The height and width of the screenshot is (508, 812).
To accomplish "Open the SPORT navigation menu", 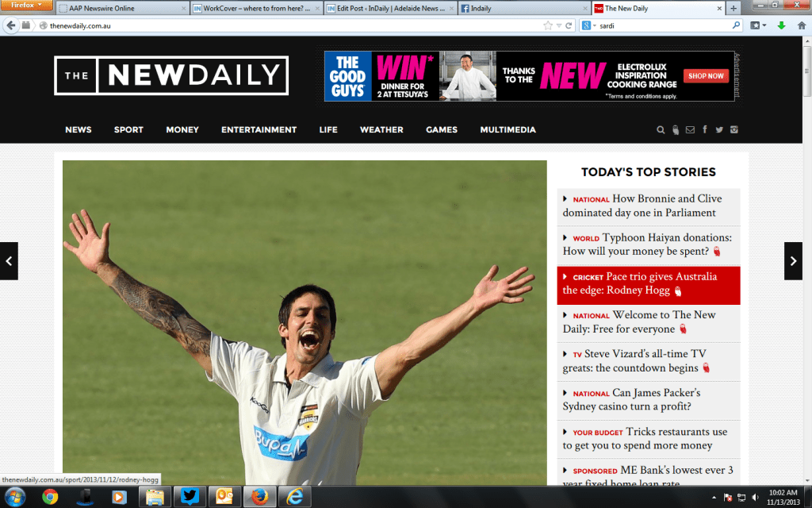I will 128,129.
